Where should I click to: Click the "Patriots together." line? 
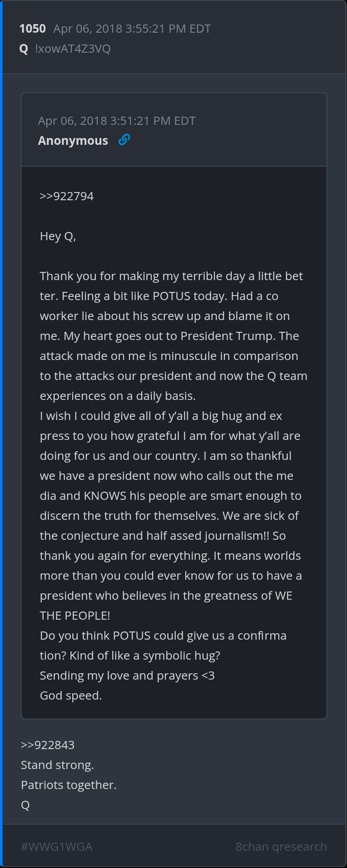pyautogui.click(x=69, y=785)
